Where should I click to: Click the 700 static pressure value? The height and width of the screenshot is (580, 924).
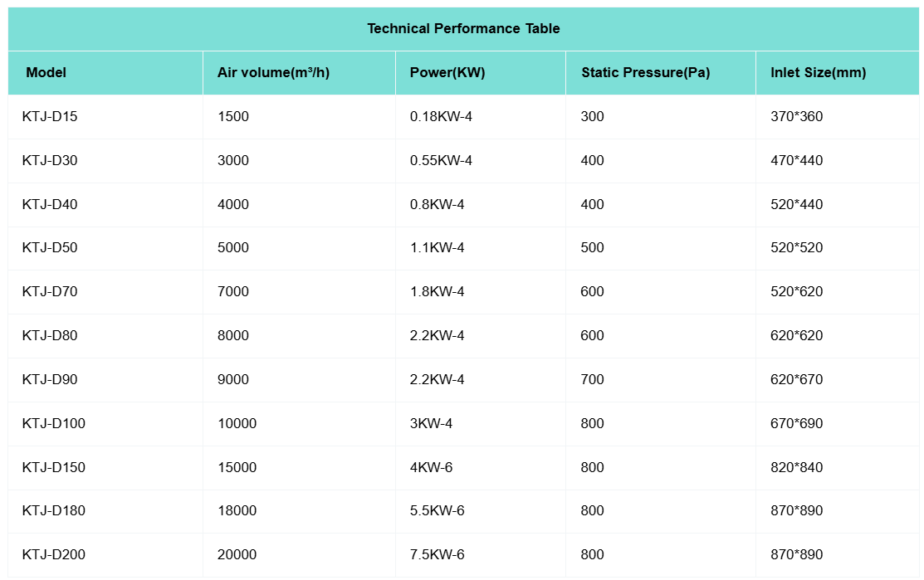pyautogui.click(x=592, y=380)
